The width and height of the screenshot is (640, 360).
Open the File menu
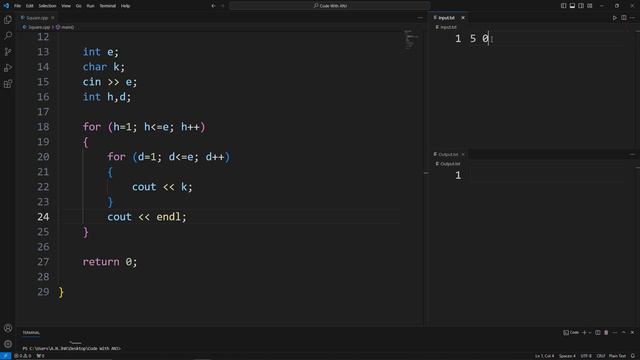point(18,6)
